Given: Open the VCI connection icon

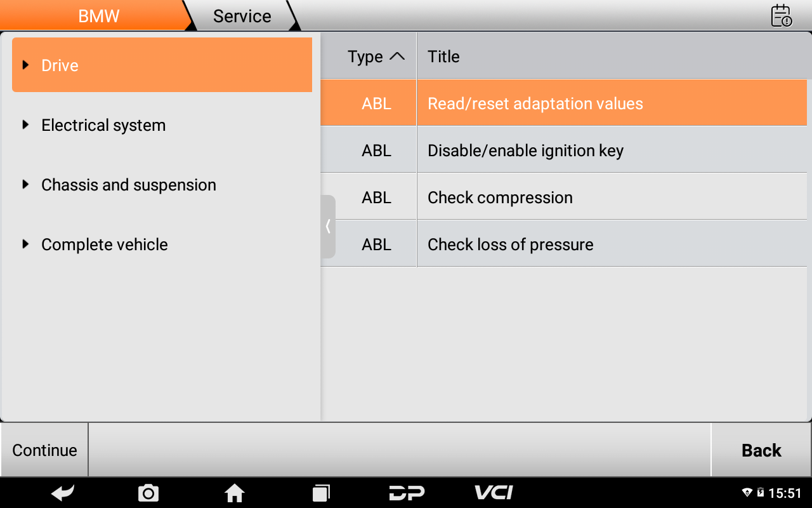Looking at the screenshot, I should [494, 492].
